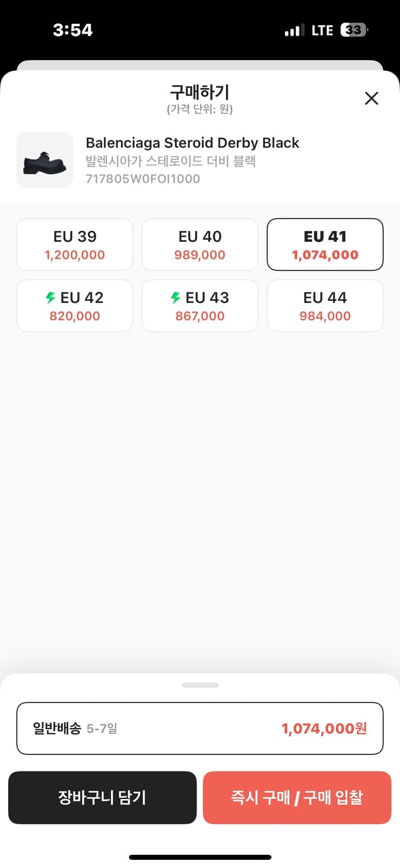Viewport: 400px width, 868px height.
Task: Choose size EU 43 priced 867,000
Action: click(200, 306)
